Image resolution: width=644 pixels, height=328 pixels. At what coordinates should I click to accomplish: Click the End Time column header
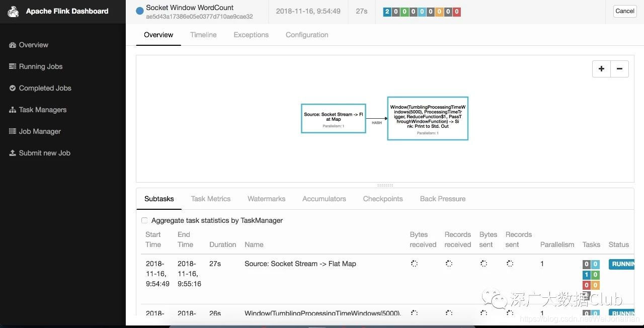click(185, 239)
